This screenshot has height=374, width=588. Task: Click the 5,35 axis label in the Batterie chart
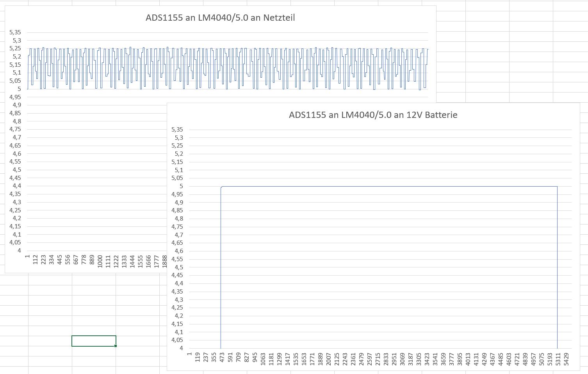tap(177, 130)
